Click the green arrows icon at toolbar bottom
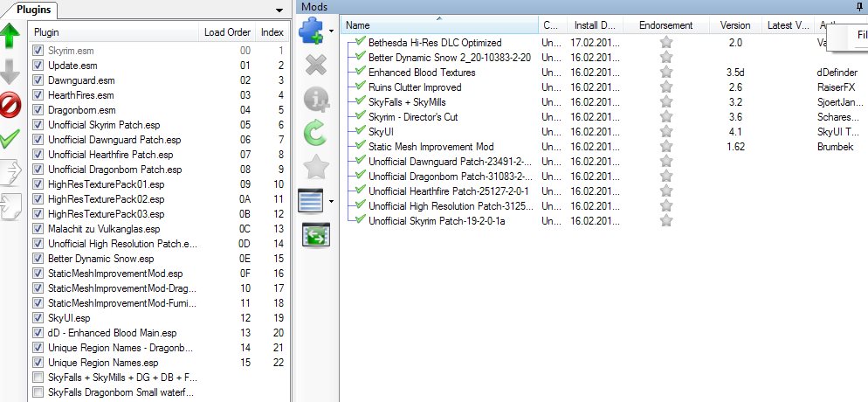The image size is (868, 402). point(314,234)
